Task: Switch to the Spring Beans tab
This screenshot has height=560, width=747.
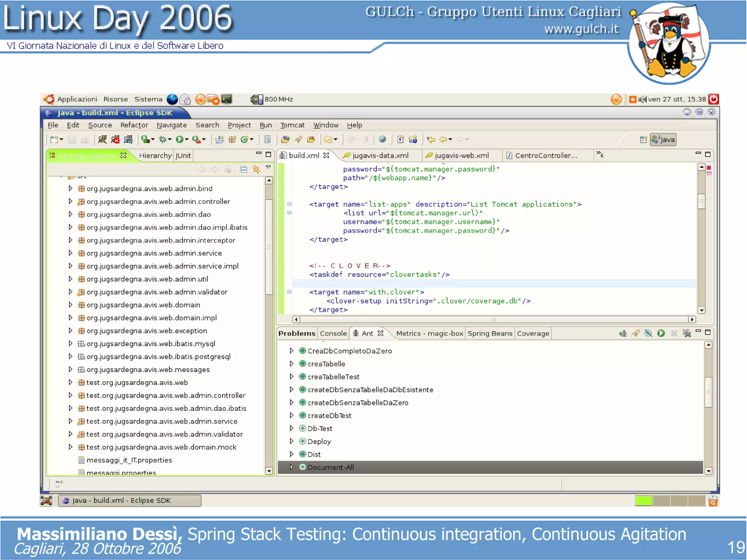Action: (x=490, y=333)
